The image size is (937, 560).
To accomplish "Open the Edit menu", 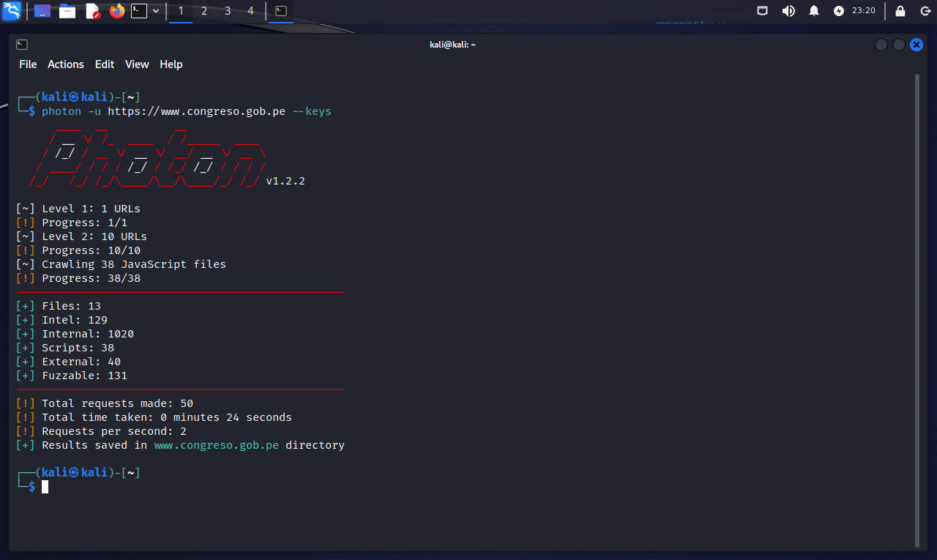I will coord(105,64).
